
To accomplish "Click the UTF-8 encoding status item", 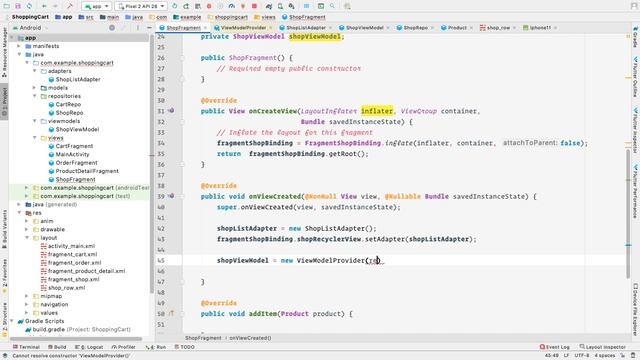I will [x=582, y=356].
